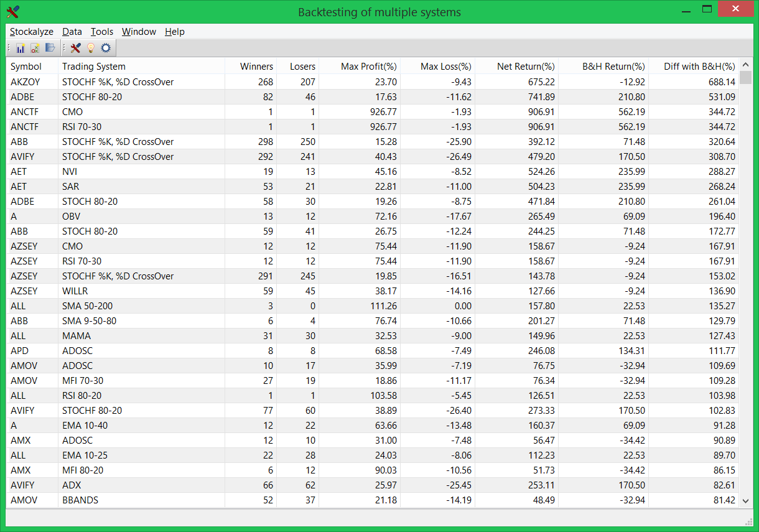Sort by the Symbol column header
This screenshot has width=759, height=532.
pyautogui.click(x=26, y=66)
